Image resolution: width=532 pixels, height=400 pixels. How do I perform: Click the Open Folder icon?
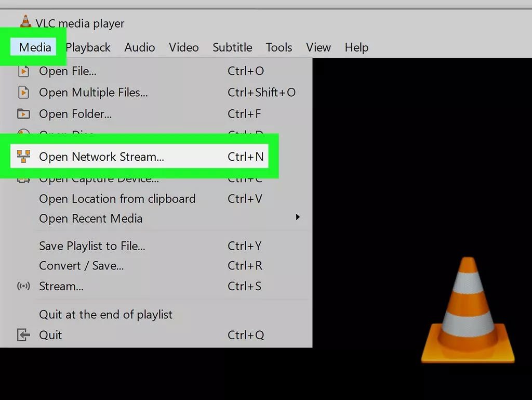click(x=23, y=114)
